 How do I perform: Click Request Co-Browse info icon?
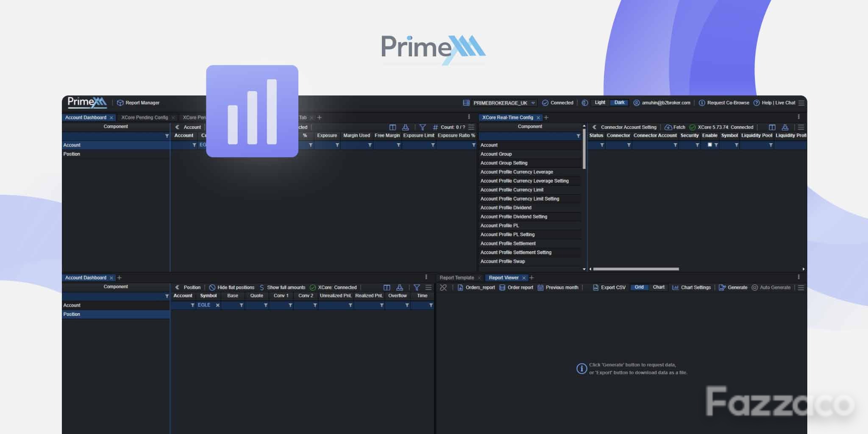(702, 103)
